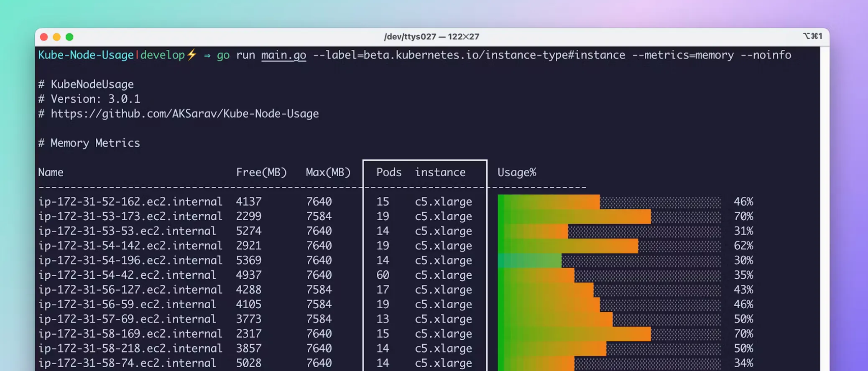Select node ip-172-31-52-162.ec2.internal
868x371 pixels.
[x=130, y=201]
